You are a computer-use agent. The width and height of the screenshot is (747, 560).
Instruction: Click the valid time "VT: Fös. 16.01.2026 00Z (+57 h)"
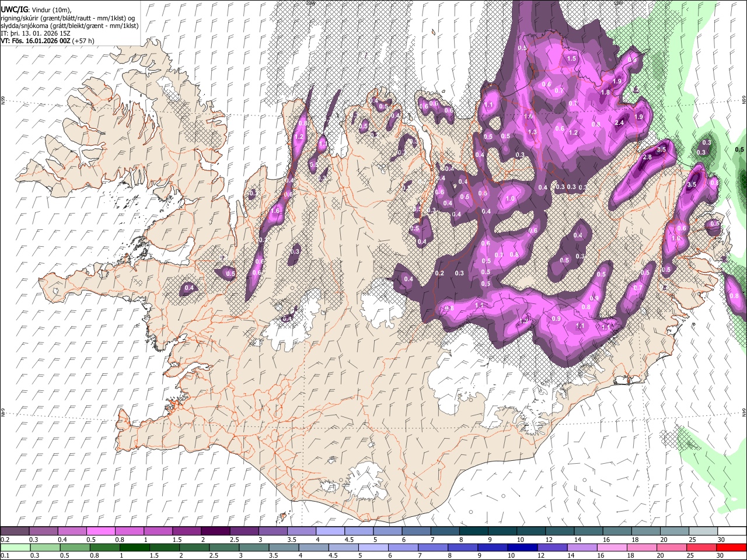click(x=47, y=40)
